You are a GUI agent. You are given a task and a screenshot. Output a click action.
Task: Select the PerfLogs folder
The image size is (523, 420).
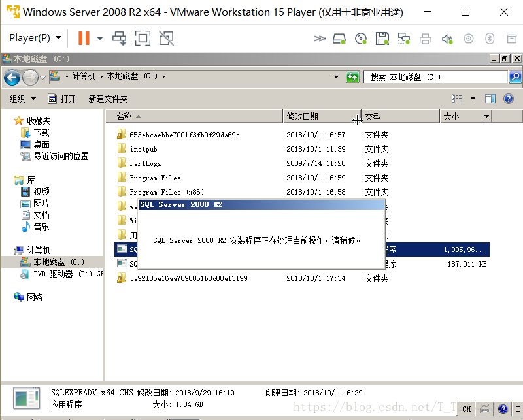coord(145,163)
